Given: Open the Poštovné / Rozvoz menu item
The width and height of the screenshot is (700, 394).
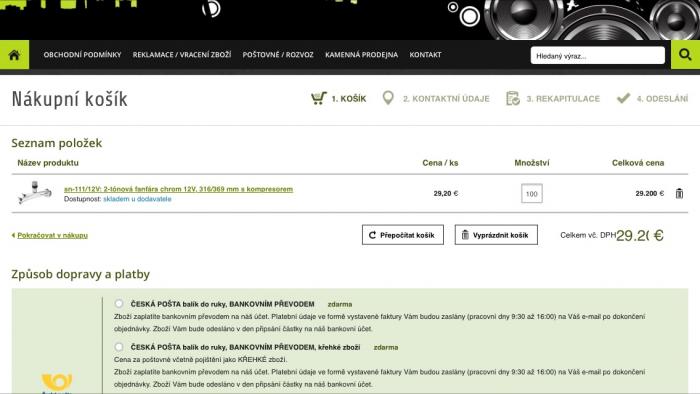Looking at the screenshot, I should click(278, 55).
